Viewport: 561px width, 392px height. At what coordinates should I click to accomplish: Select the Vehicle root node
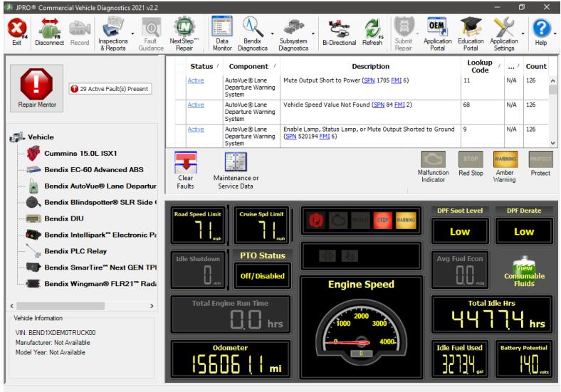click(x=41, y=137)
